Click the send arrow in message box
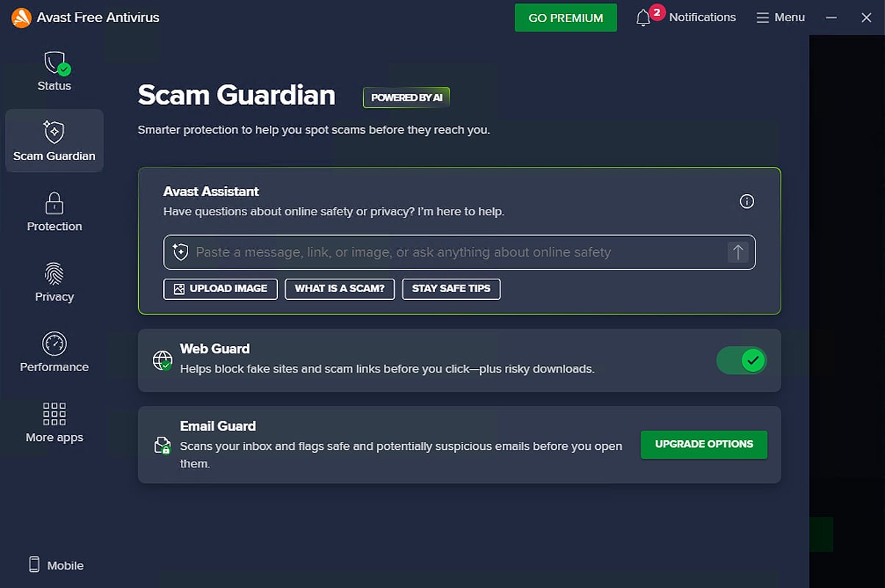 pyautogui.click(x=737, y=252)
